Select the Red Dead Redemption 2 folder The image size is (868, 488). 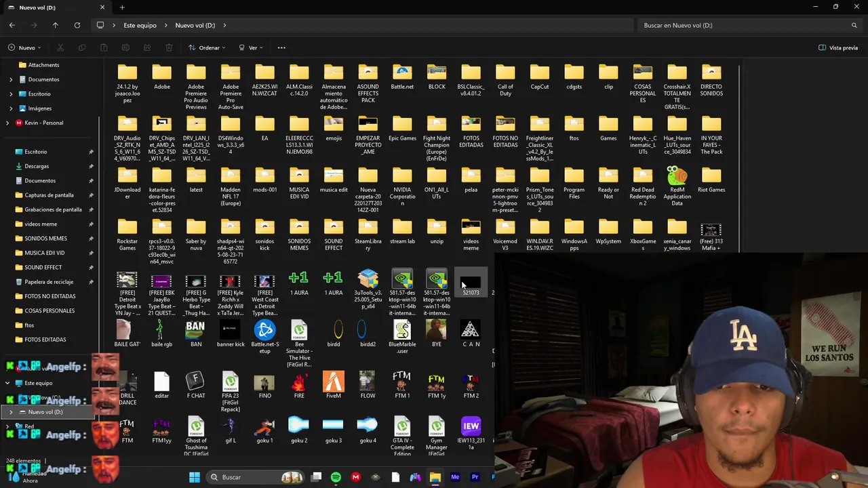642,186
